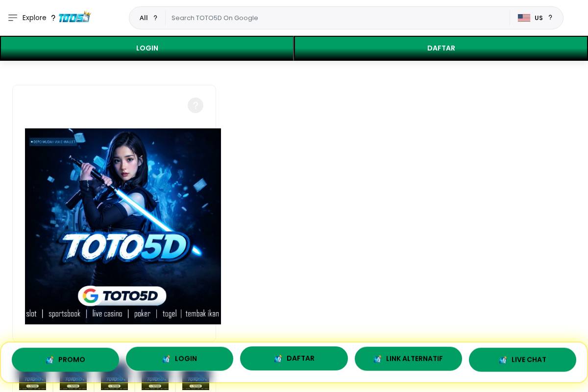Click the question mark icon on the banner card
588x392 pixels.
coord(196,105)
